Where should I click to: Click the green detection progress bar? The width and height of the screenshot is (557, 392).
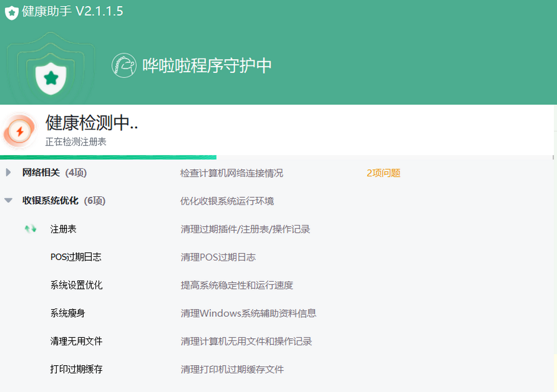108,155
